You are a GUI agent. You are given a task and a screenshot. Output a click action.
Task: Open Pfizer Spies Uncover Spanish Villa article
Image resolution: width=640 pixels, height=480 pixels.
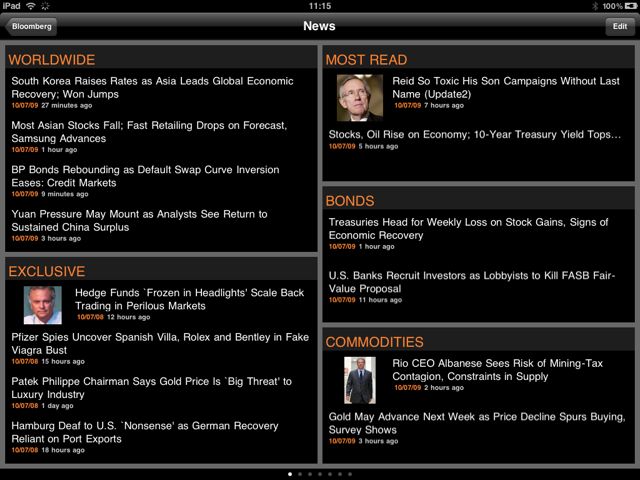tap(160, 343)
